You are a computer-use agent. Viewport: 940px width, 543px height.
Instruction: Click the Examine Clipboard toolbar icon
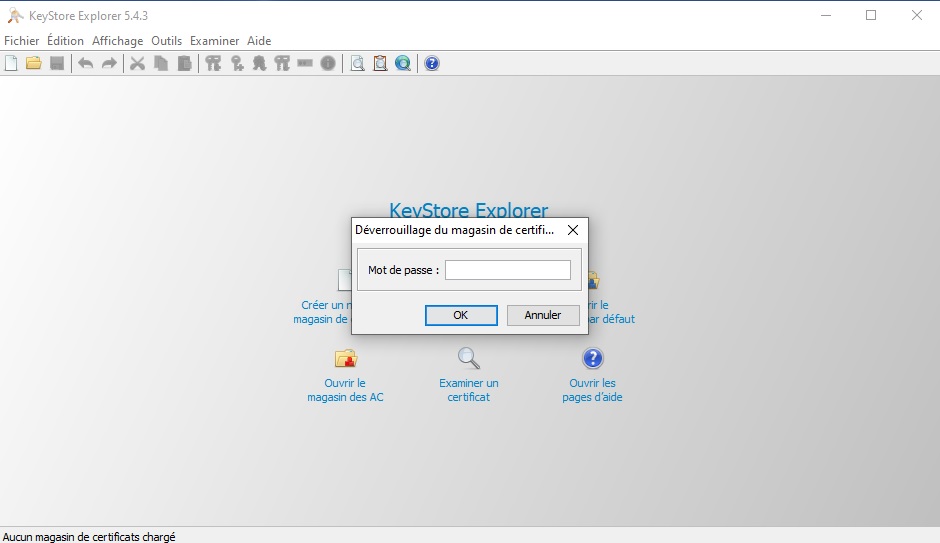coord(380,63)
